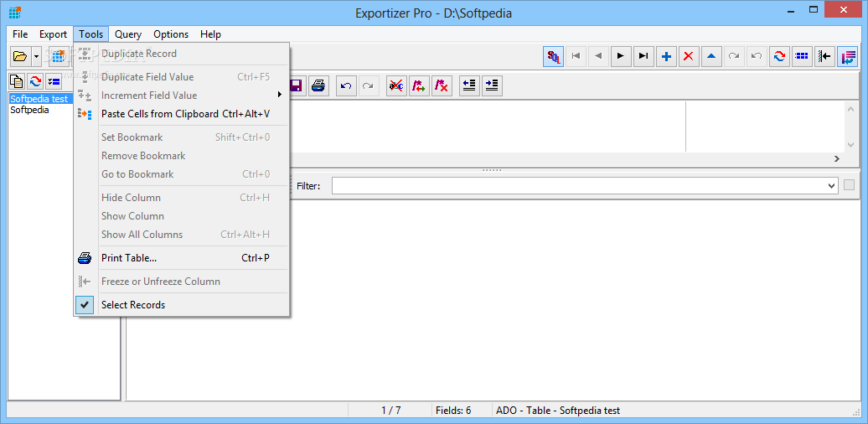Toggle the checked Select Records menu item
This screenshot has height=424, width=868.
182,305
